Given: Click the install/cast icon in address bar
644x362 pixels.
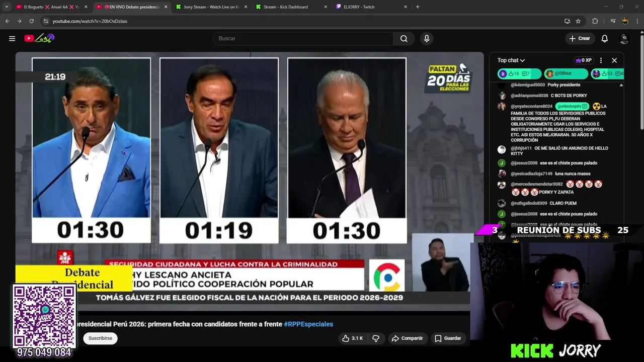Looking at the screenshot, I should [567, 21].
